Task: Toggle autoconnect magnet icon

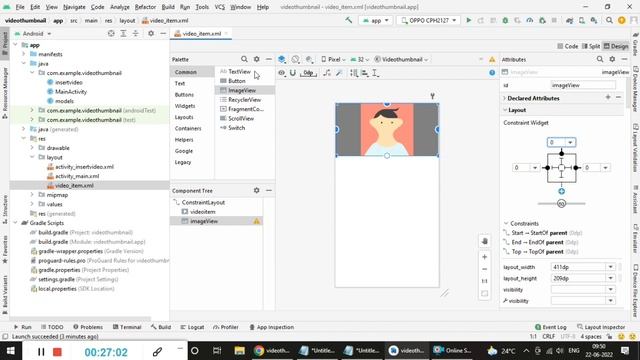Action: tap(293, 73)
